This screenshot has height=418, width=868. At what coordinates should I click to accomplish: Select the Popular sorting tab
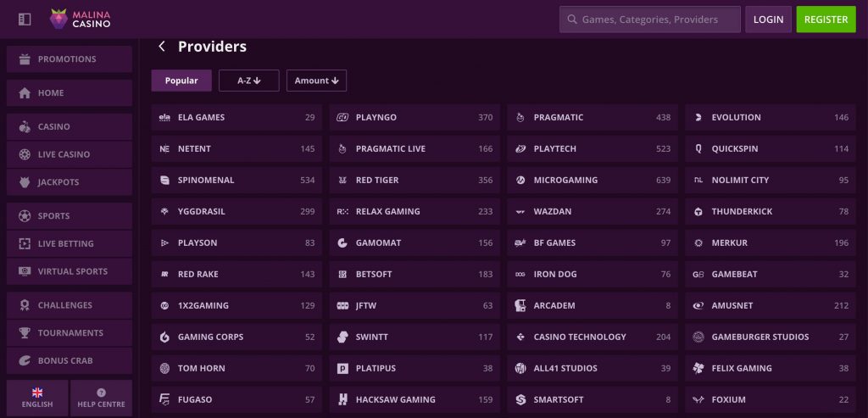181,81
